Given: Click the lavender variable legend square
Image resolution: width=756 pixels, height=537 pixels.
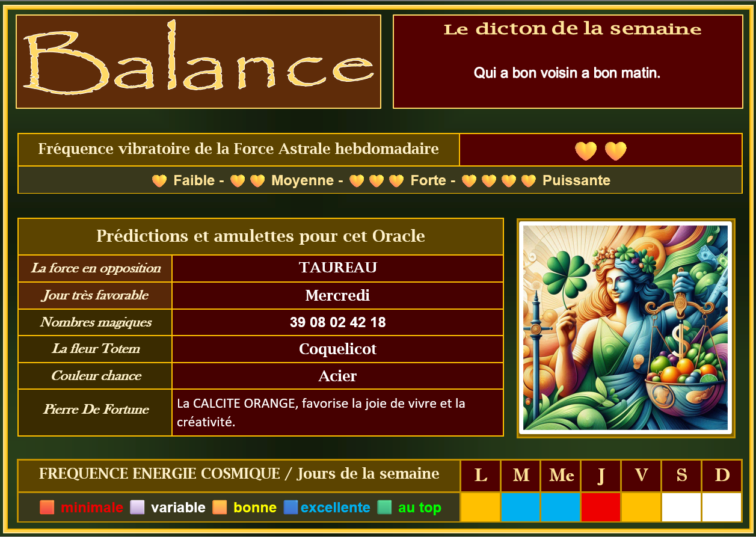Looking at the screenshot, I should (138, 508).
